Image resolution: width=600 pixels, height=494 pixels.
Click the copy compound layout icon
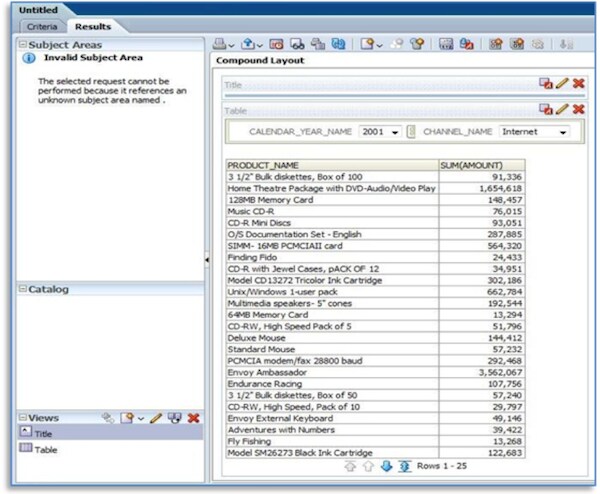point(517,44)
